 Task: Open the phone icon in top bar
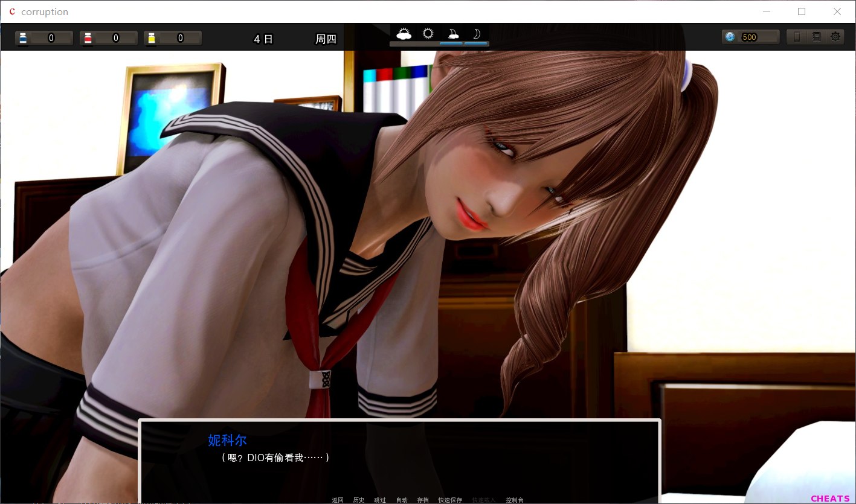tap(796, 37)
